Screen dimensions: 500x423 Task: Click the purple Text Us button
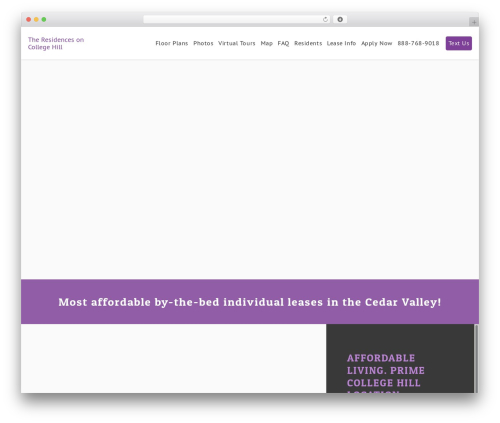459,43
